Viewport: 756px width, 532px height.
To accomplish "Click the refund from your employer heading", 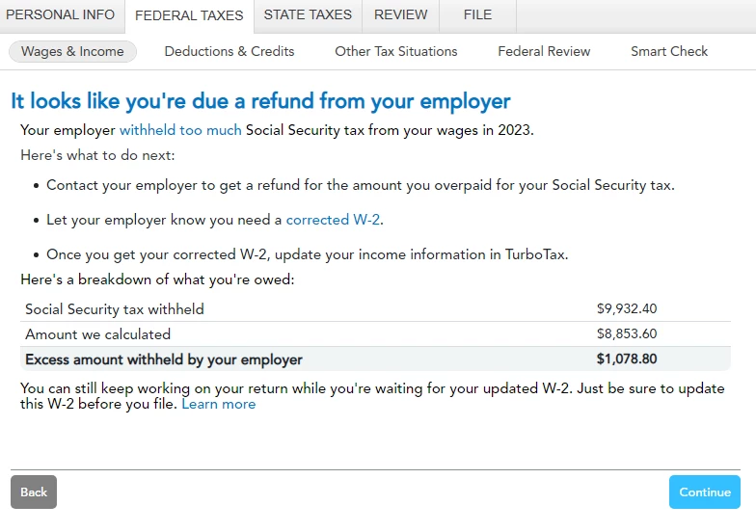I will point(260,102).
